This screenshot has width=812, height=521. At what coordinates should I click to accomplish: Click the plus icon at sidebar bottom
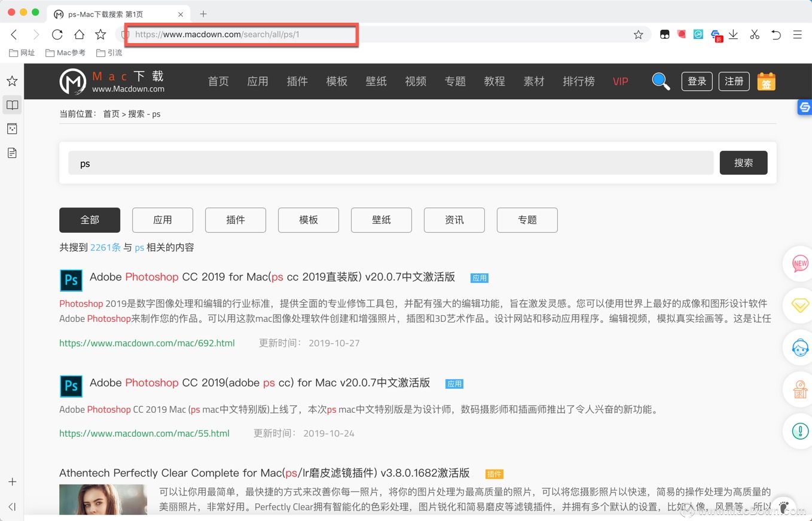coord(12,482)
